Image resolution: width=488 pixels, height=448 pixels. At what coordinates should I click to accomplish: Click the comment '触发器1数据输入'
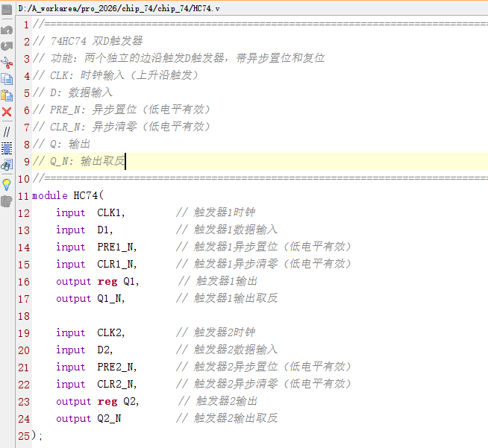(x=236, y=230)
